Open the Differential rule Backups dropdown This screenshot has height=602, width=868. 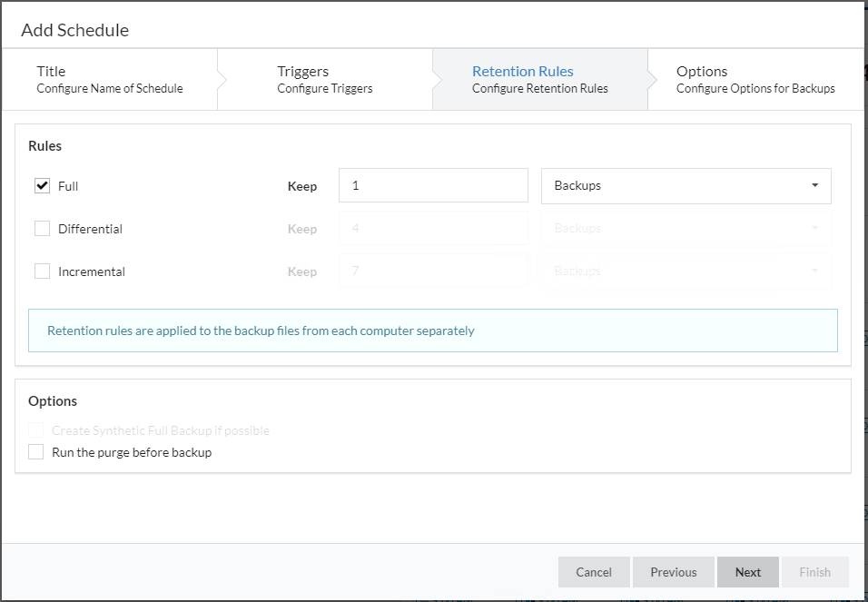pos(686,228)
